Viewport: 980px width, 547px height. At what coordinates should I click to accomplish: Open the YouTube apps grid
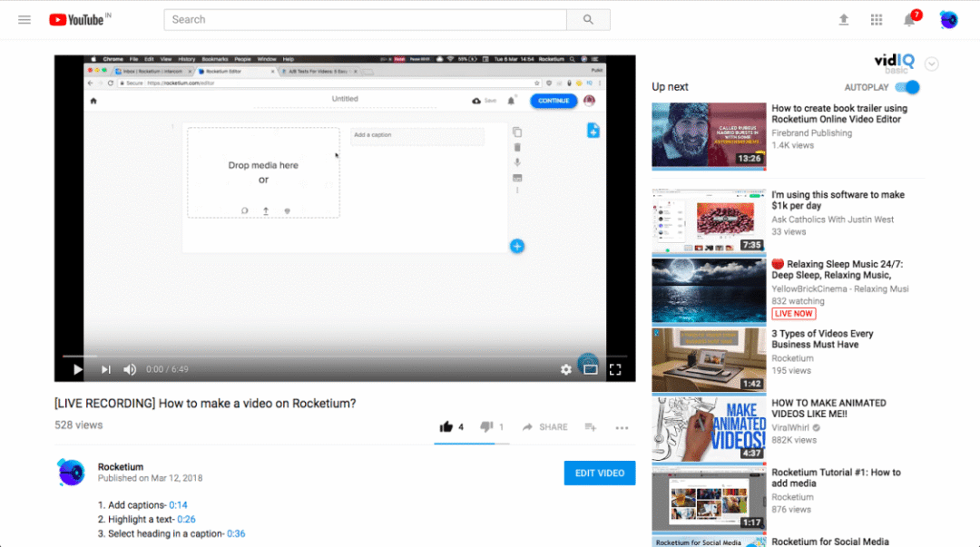877,20
